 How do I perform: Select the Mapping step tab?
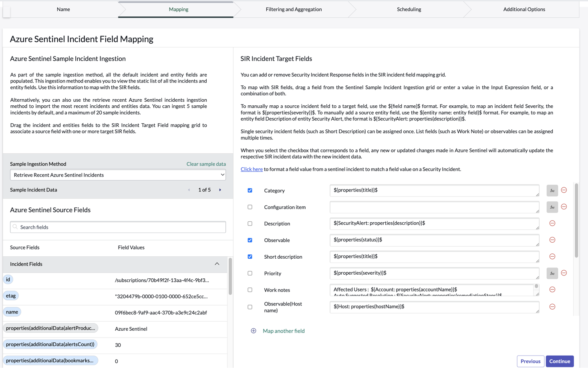point(178,9)
